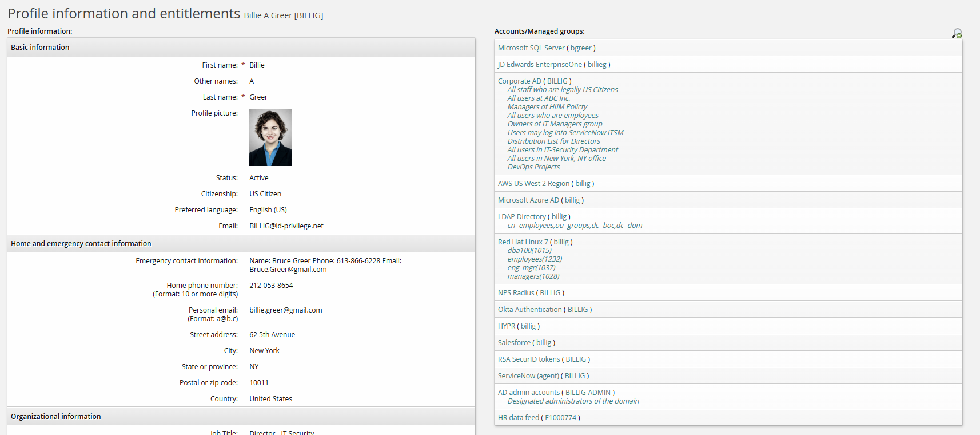This screenshot has width=980, height=435.
Task: Open the Corporate AD account link
Action: pos(519,81)
